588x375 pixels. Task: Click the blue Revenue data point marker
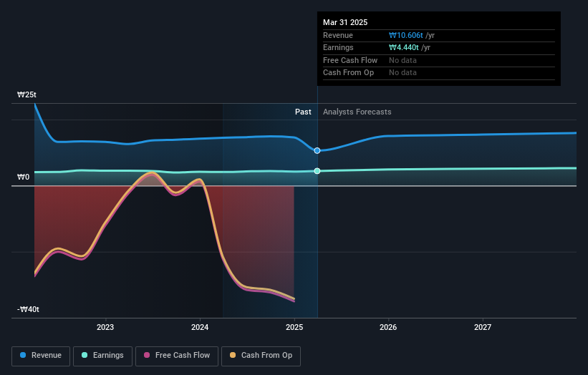pyautogui.click(x=317, y=150)
